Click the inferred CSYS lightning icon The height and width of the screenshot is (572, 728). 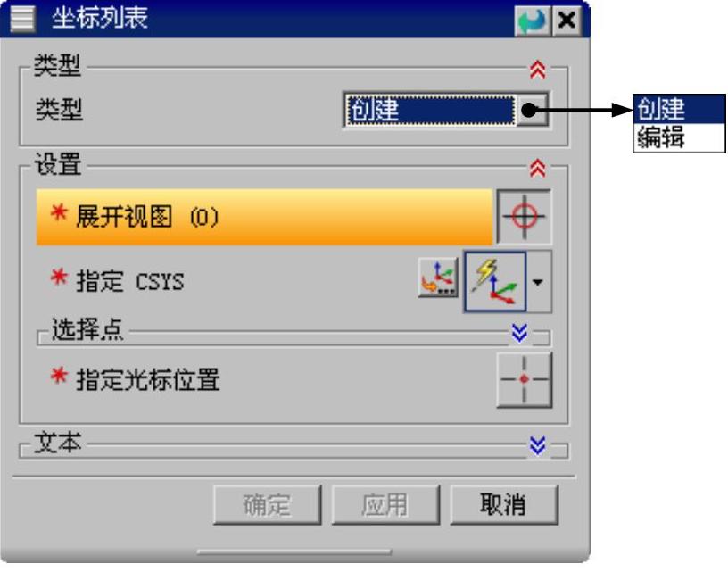click(x=495, y=281)
